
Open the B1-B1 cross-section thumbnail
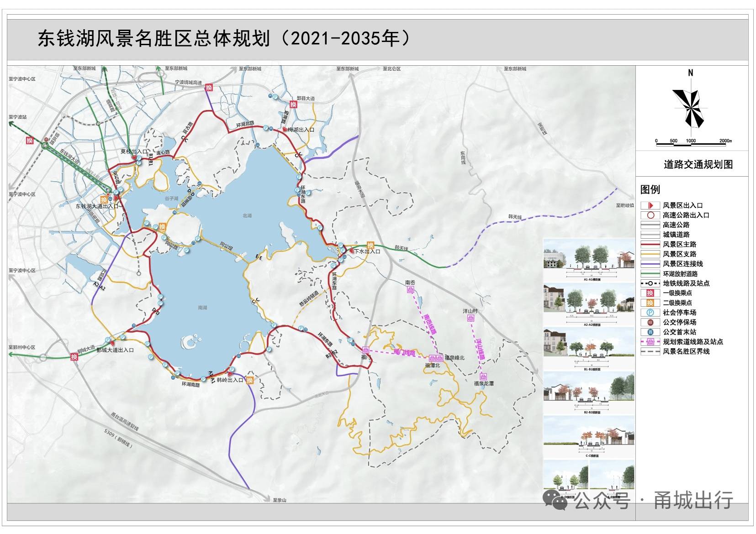coord(589,349)
